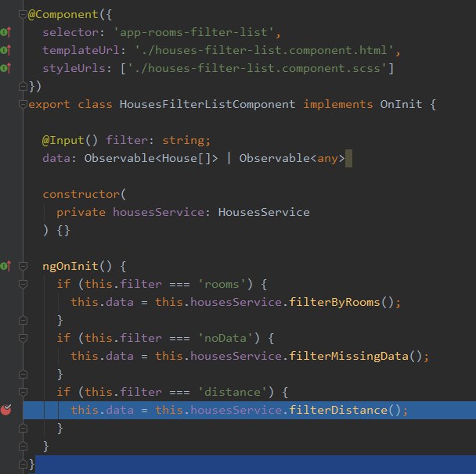
Task: Toggle the red breakpoint on filterDistance line
Action: tap(5, 410)
